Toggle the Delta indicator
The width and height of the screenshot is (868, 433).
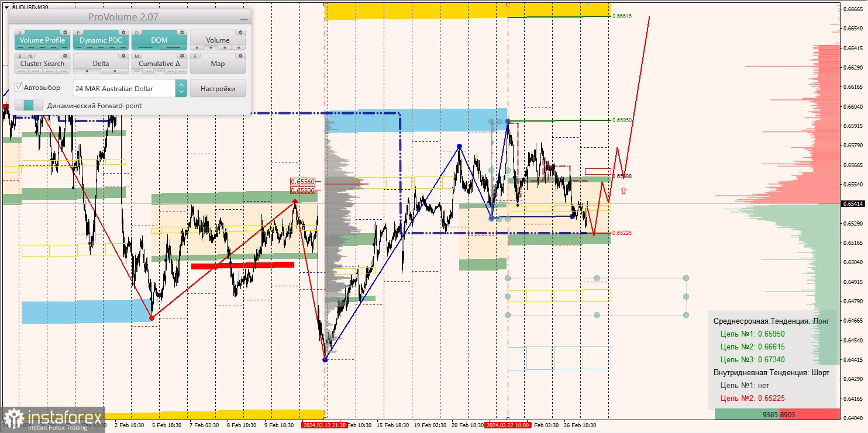101,63
